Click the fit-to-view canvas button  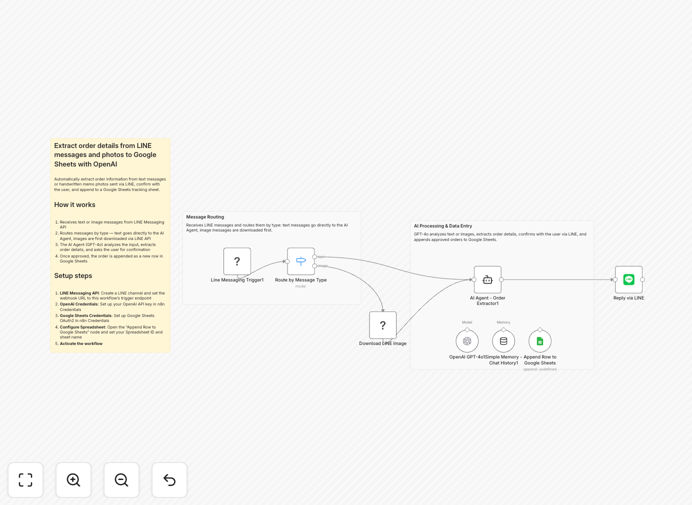pyautogui.click(x=26, y=480)
